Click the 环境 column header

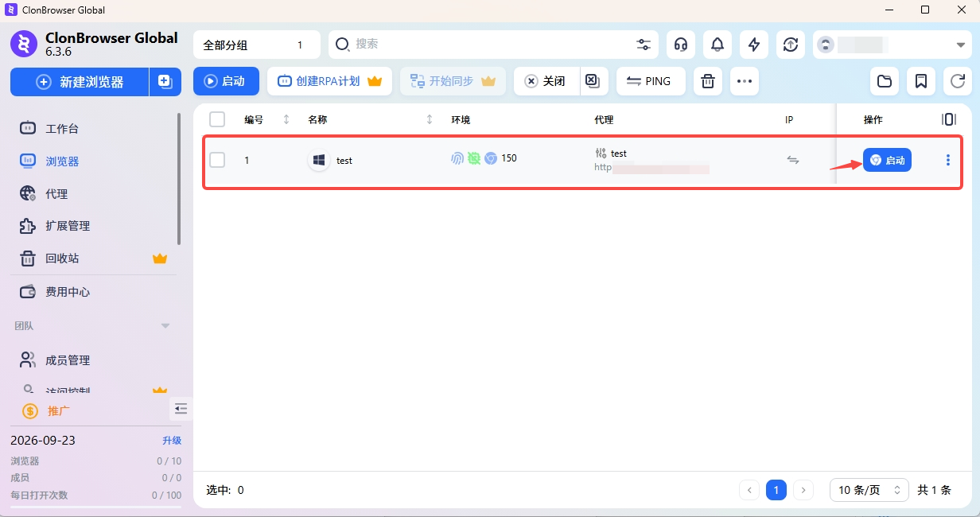pyautogui.click(x=461, y=119)
